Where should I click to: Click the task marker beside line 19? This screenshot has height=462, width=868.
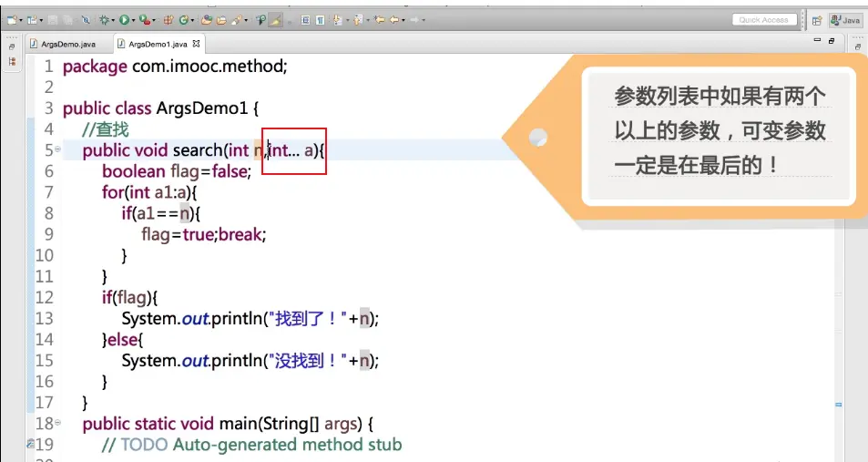click(x=31, y=444)
